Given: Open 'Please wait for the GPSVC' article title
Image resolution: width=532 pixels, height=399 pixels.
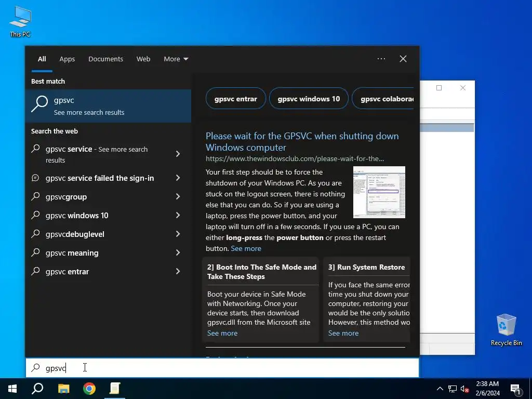Looking at the screenshot, I should pyautogui.click(x=302, y=141).
